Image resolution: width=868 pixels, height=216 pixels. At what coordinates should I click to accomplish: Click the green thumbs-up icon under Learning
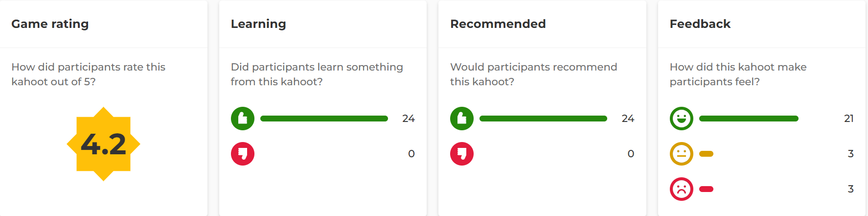point(243,119)
